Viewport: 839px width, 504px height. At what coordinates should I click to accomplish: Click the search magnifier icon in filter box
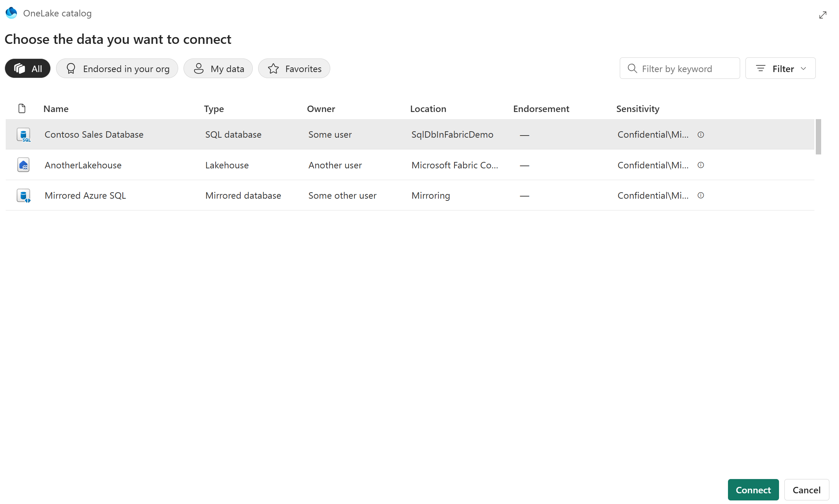pos(632,68)
